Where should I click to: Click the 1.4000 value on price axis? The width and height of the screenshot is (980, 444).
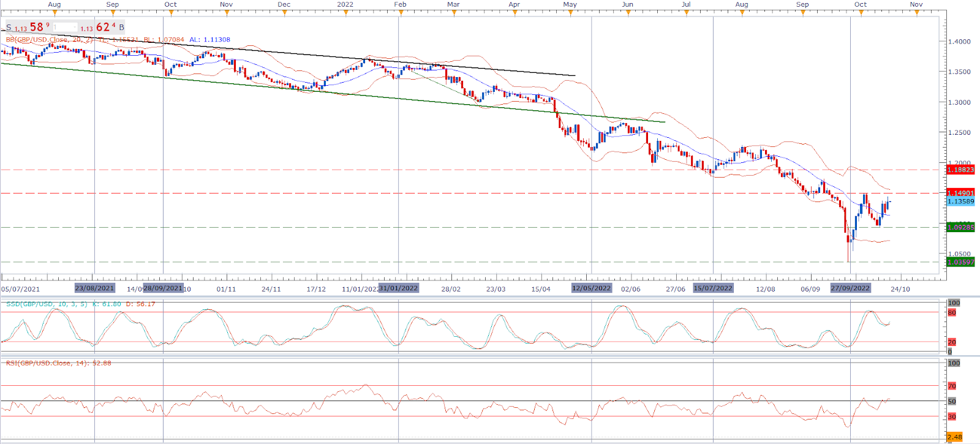[x=959, y=42]
